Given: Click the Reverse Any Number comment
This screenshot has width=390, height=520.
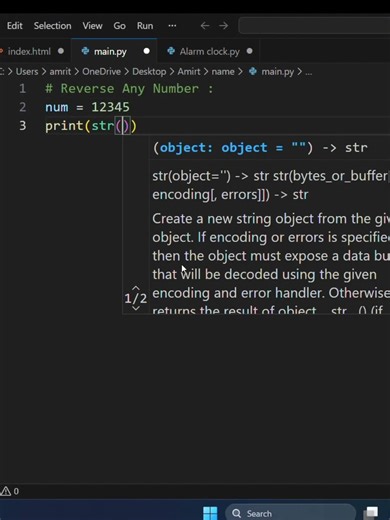Looking at the screenshot, I should coord(129,89).
